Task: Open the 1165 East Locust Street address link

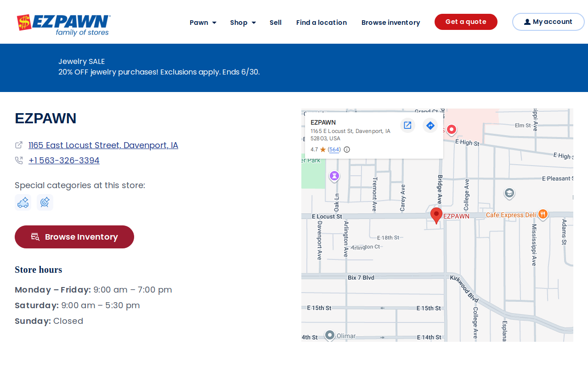Action: pyautogui.click(x=103, y=145)
